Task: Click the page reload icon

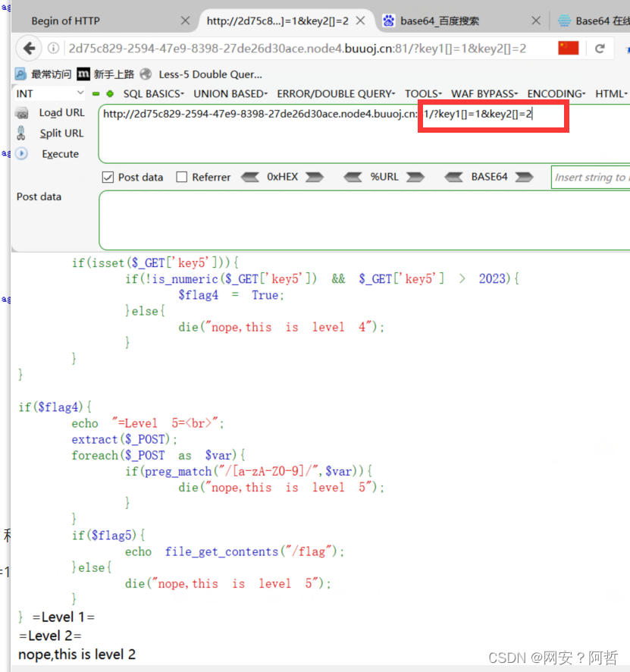Action: coord(600,46)
